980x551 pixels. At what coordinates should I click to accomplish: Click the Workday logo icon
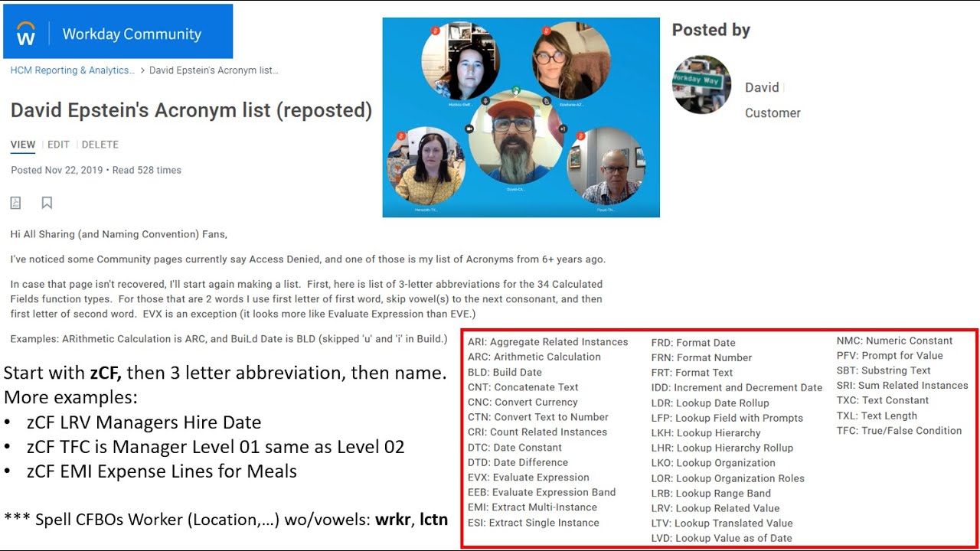(26, 34)
